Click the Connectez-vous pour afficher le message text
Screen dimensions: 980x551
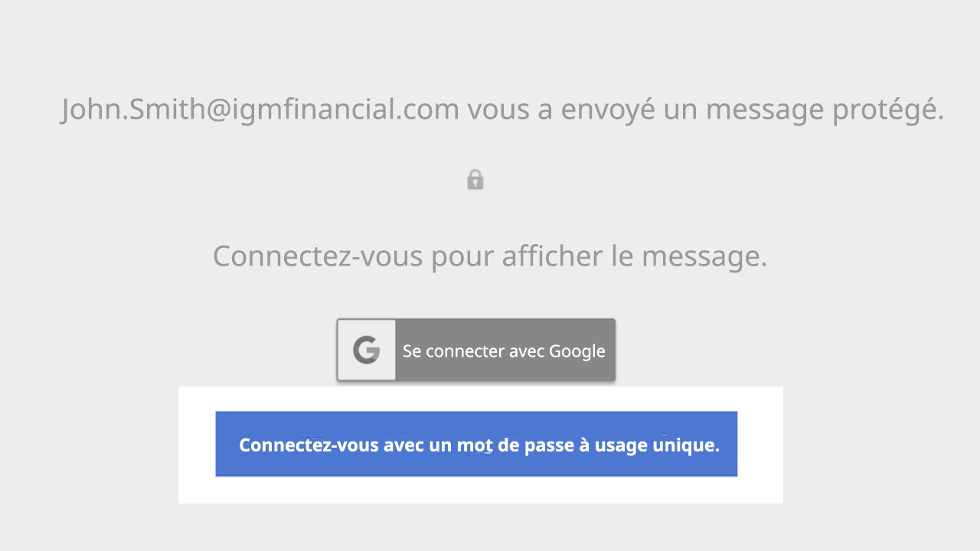point(490,256)
